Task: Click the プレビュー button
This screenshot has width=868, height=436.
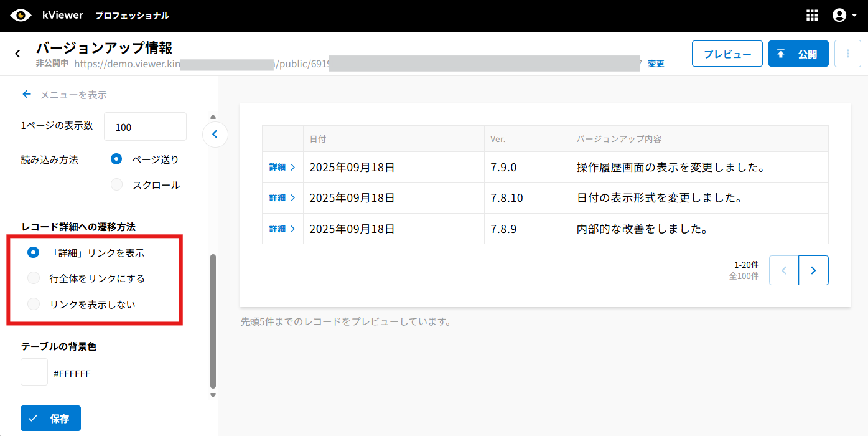Action: [x=727, y=54]
